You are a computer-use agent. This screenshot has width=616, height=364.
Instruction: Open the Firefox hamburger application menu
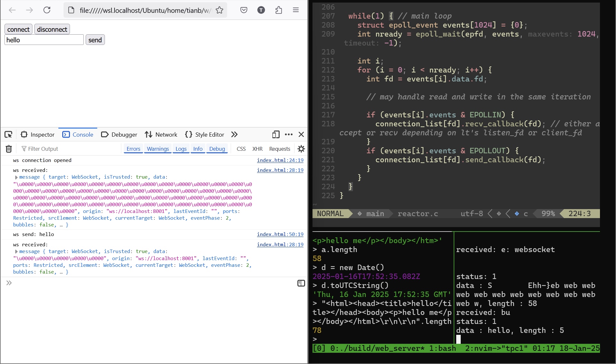coord(296,10)
